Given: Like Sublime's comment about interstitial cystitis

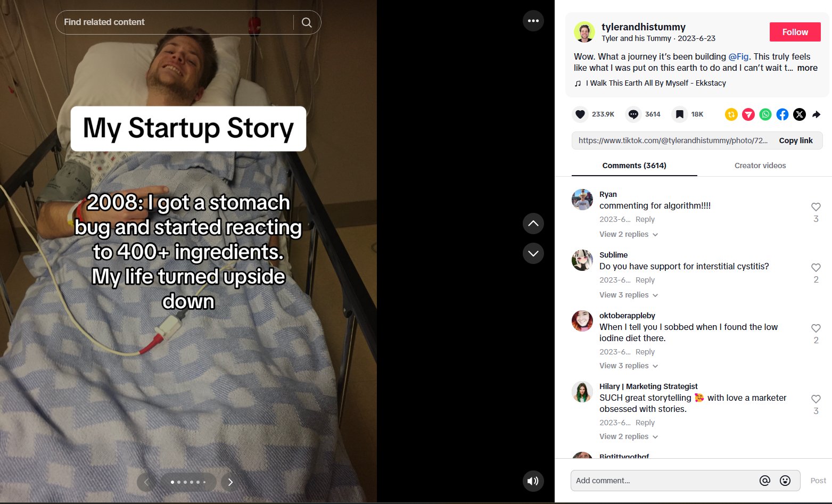Looking at the screenshot, I should pyautogui.click(x=815, y=268).
